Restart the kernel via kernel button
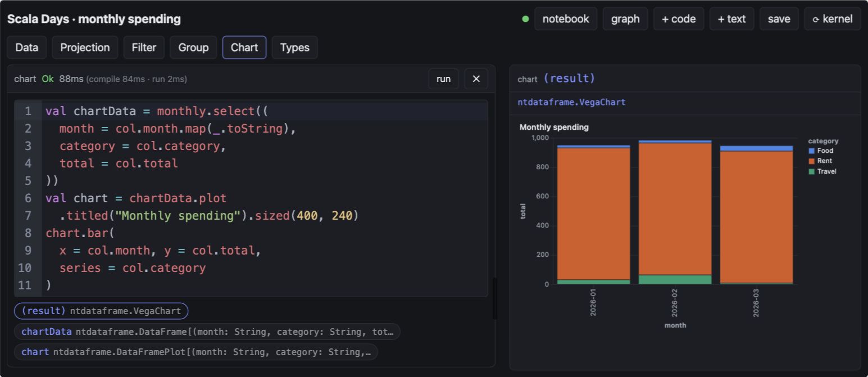This screenshot has width=868, height=377. [x=832, y=19]
